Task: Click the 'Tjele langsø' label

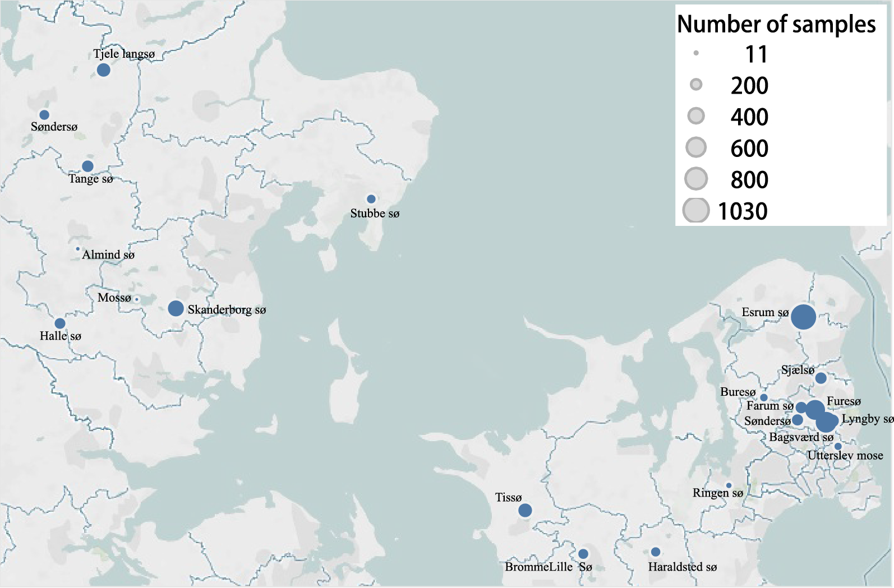Action: point(124,54)
